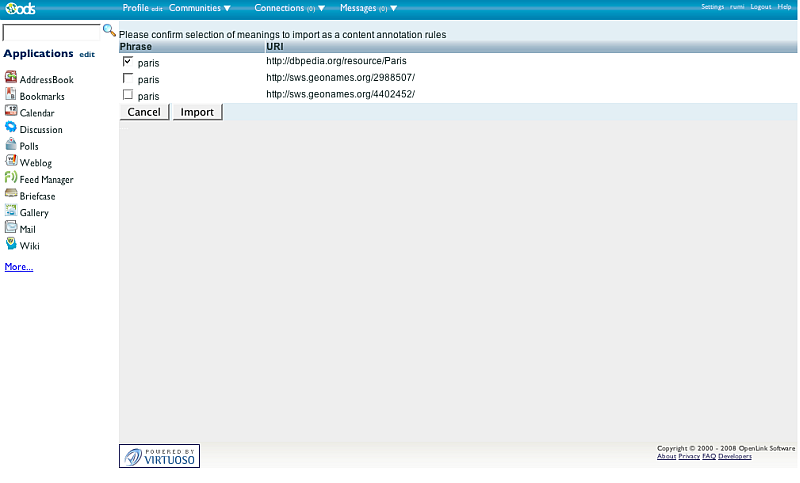Image resolution: width=800 pixels, height=483 pixels.
Task: Click the magnifier search icon
Action: [x=110, y=31]
